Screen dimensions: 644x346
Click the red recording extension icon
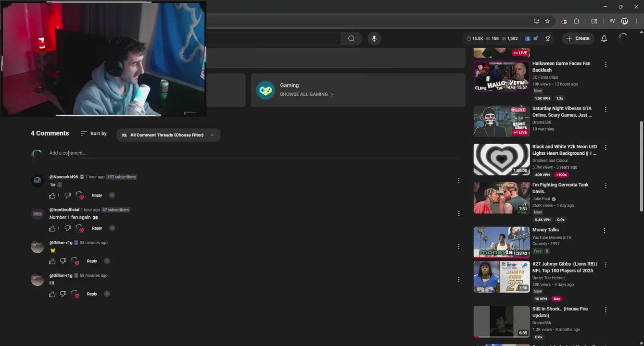(x=564, y=21)
